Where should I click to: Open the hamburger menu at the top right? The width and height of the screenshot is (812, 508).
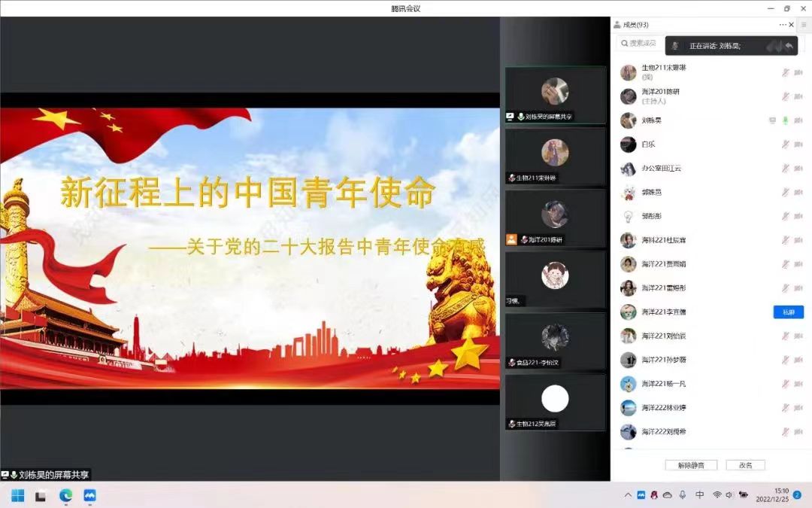804,25
